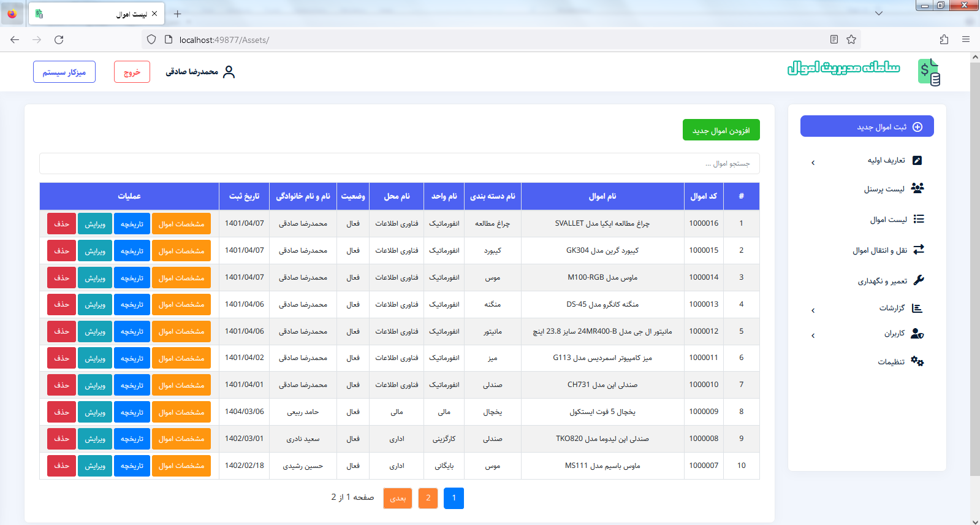The height and width of the screenshot is (525, 980).
Task: Expand the کاربران submenu chevron
Action: click(x=813, y=335)
